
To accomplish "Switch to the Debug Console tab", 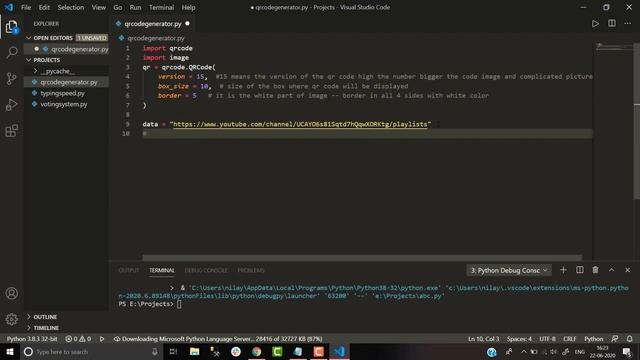I will tap(206, 270).
